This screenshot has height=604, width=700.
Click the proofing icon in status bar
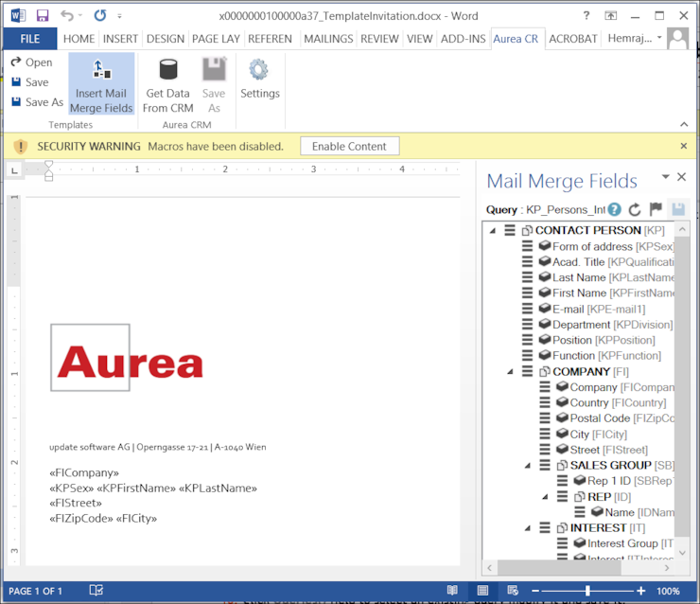(x=96, y=591)
